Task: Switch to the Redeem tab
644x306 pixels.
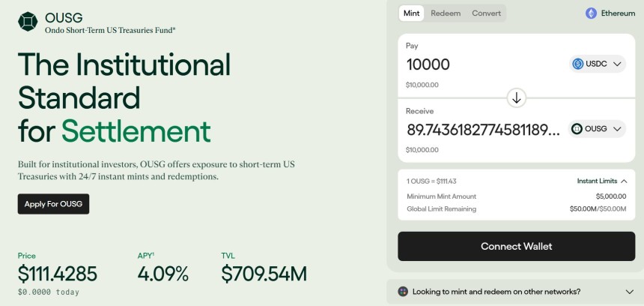Action: point(446,13)
